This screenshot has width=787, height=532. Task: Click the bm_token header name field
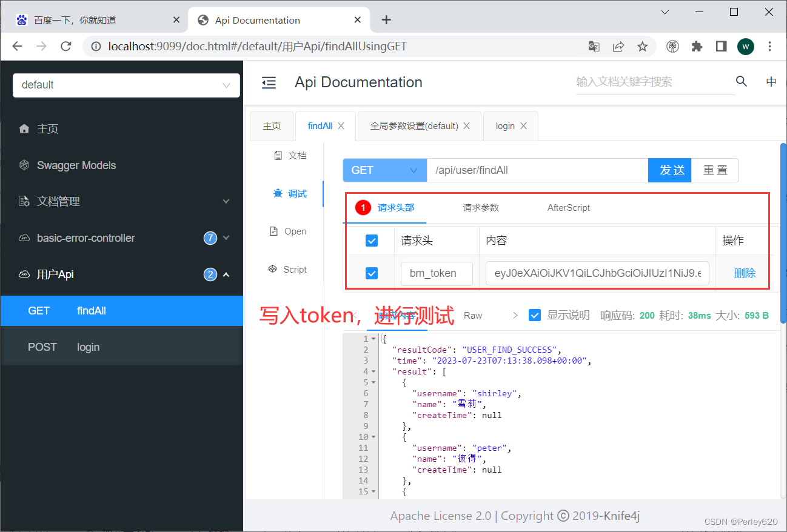[x=437, y=273]
